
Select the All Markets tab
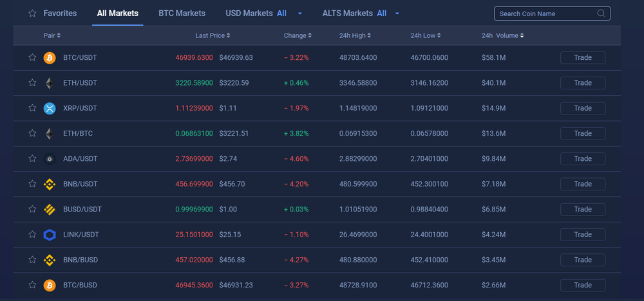(117, 13)
